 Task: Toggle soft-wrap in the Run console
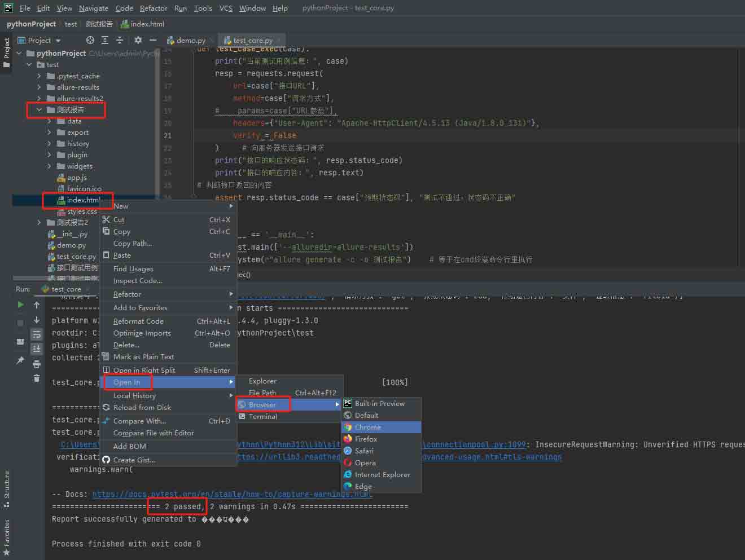(37, 334)
